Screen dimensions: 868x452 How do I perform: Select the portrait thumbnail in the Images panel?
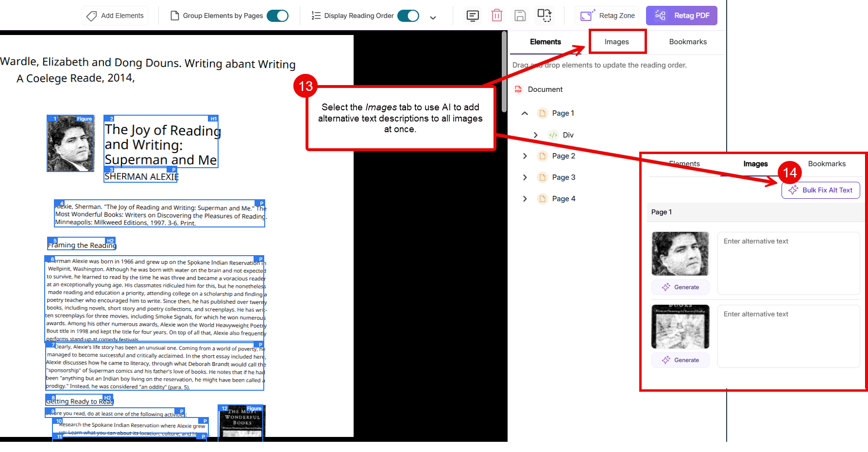680,254
